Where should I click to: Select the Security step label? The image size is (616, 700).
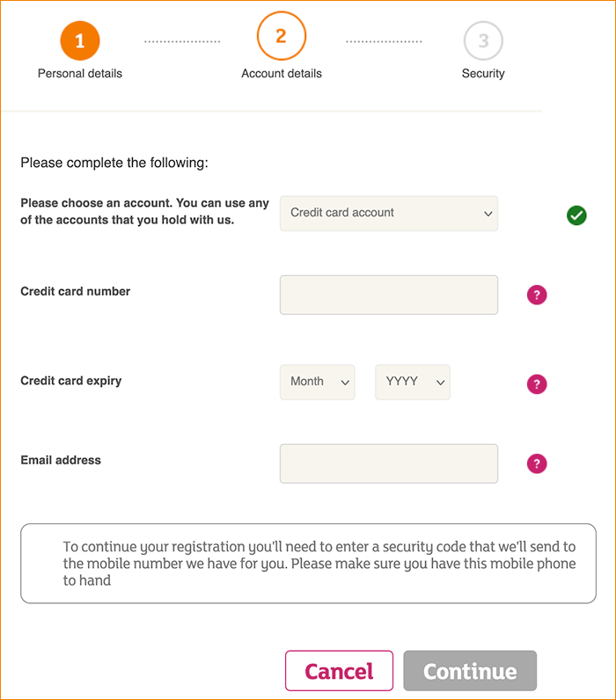[483, 73]
